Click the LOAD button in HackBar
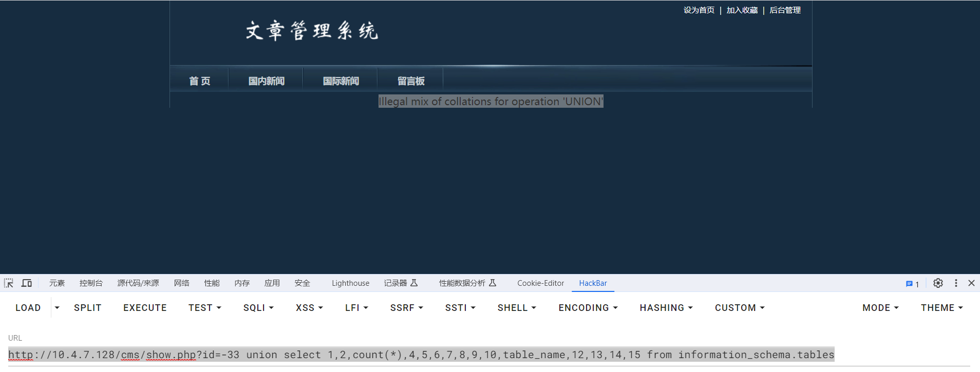The height and width of the screenshot is (372, 980). [28, 308]
